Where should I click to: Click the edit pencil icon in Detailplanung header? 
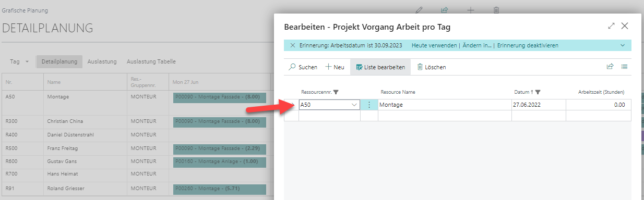pos(419,10)
